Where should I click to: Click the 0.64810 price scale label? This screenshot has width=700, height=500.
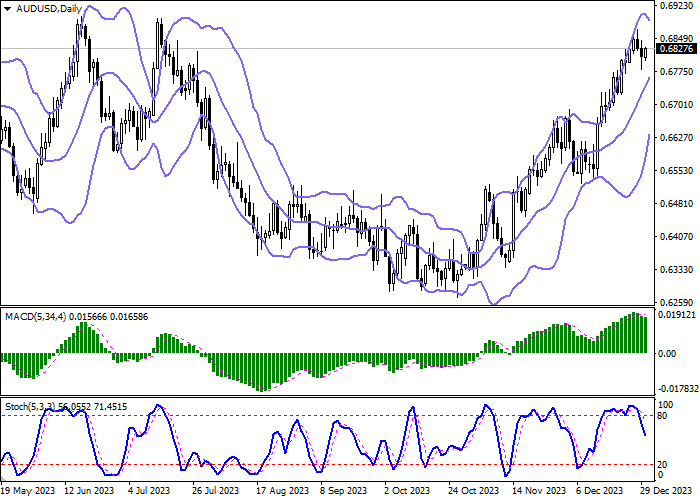677,203
